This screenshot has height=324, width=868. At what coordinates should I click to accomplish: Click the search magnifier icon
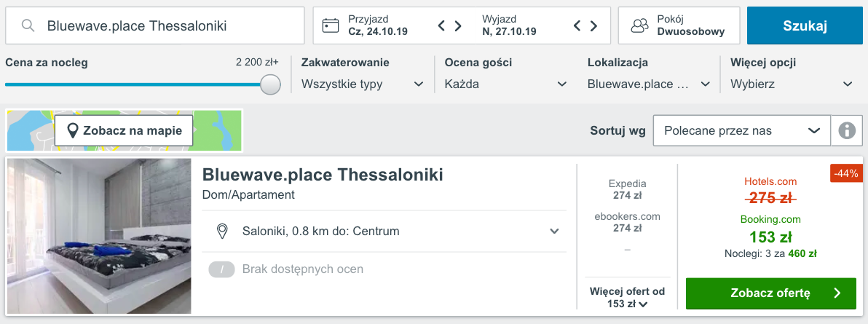tap(28, 25)
